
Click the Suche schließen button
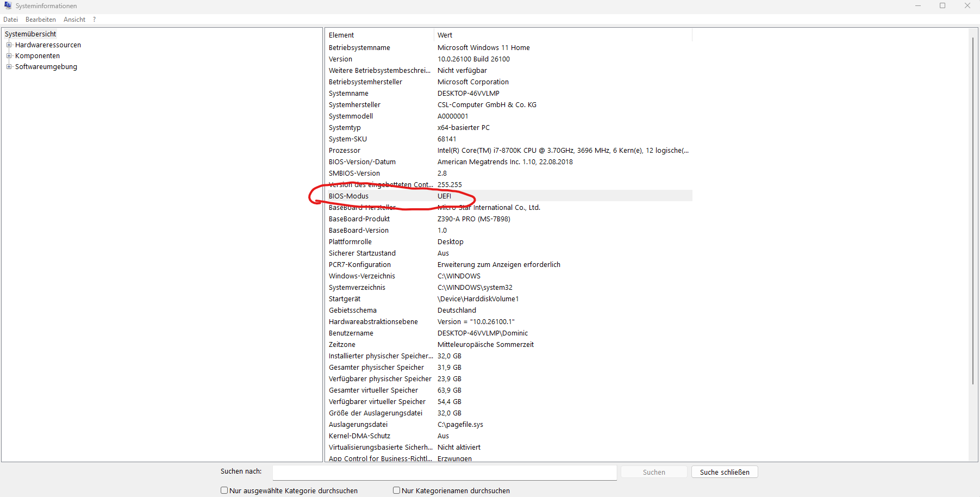click(x=725, y=473)
